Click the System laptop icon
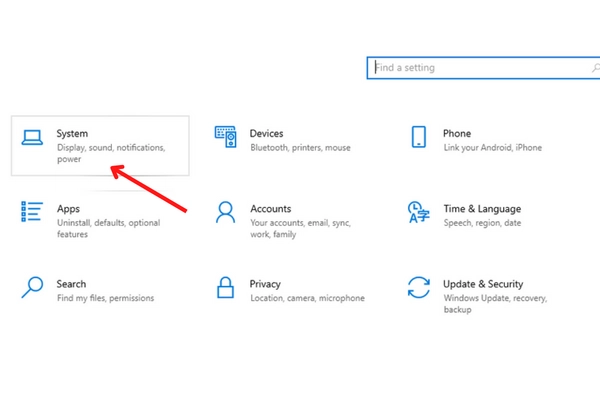 pos(32,138)
